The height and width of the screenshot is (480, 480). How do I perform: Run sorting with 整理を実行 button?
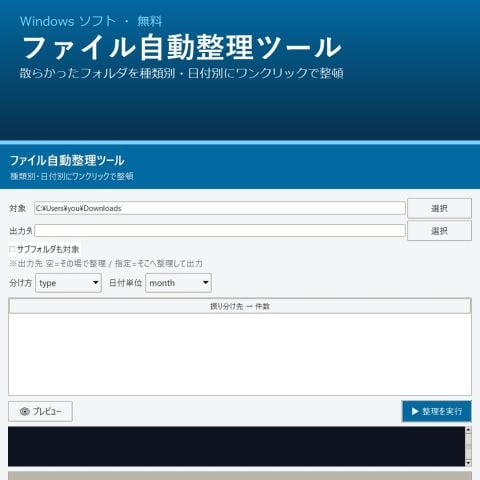(x=437, y=411)
